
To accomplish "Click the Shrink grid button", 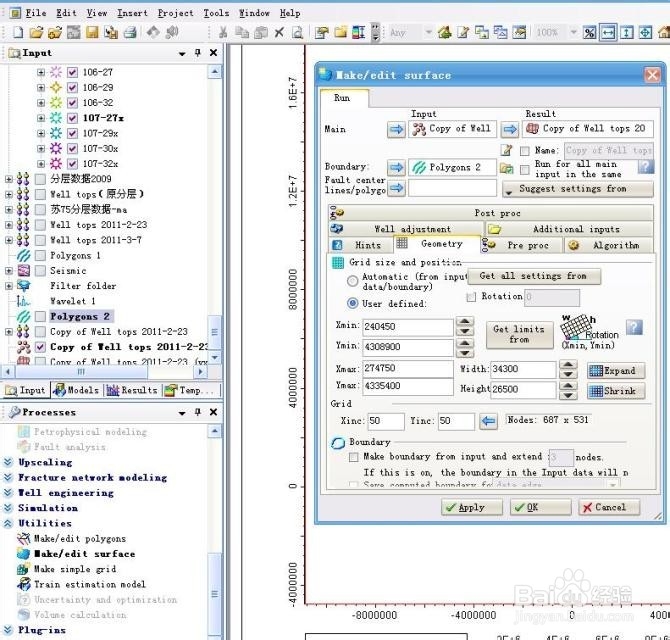I will coord(616,391).
